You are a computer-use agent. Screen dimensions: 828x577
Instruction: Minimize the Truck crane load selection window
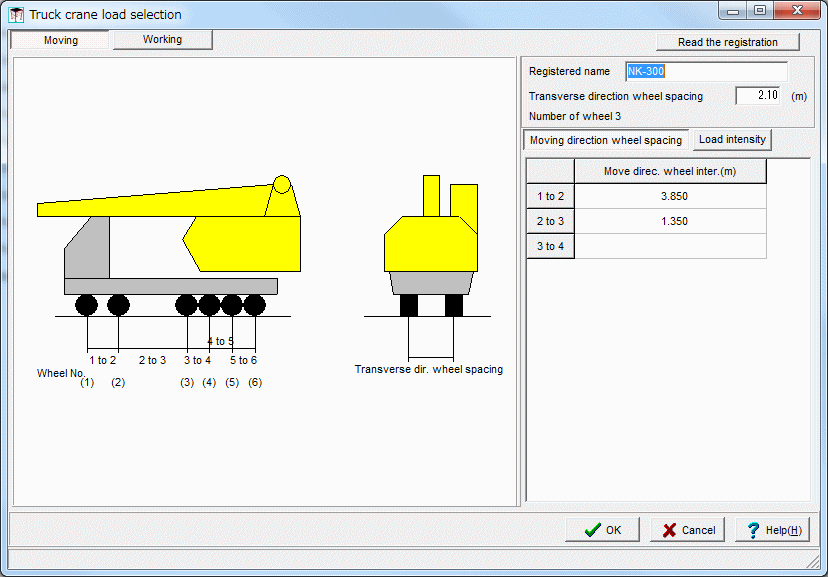tap(733, 11)
